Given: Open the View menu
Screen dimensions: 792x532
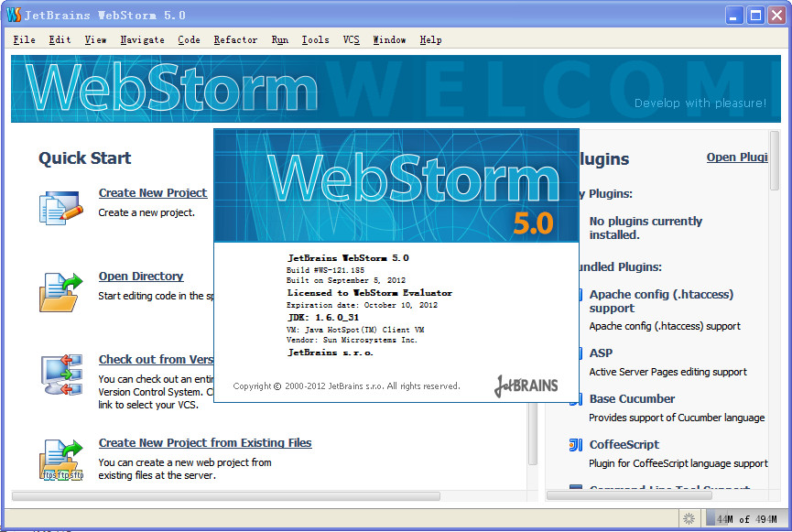Looking at the screenshot, I should pyautogui.click(x=95, y=40).
